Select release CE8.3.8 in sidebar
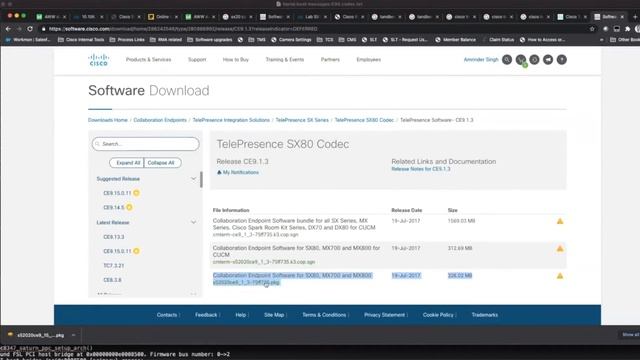The height and width of the screenshot is (360, 640). pos(113,280)
